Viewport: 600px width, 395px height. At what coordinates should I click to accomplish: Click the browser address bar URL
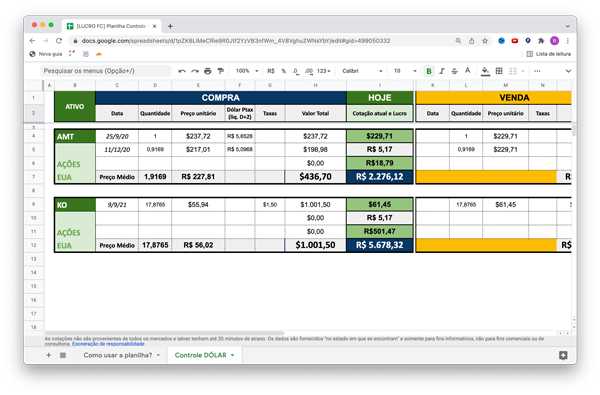pyautogui.click(x=236, y=41)
